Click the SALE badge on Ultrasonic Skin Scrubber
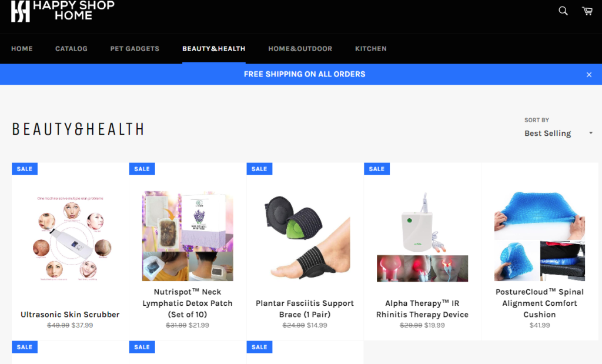This screenshot has width=602, height=364. (25, 169)
